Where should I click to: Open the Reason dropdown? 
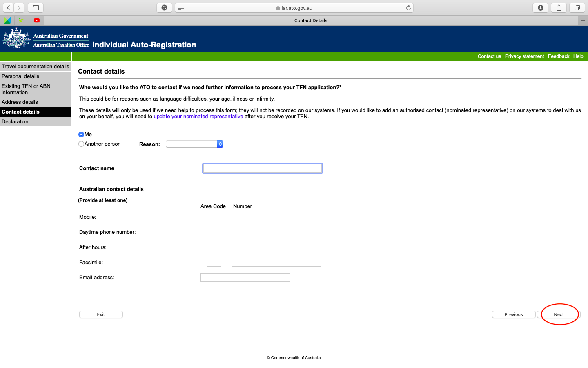coord(194,144)
